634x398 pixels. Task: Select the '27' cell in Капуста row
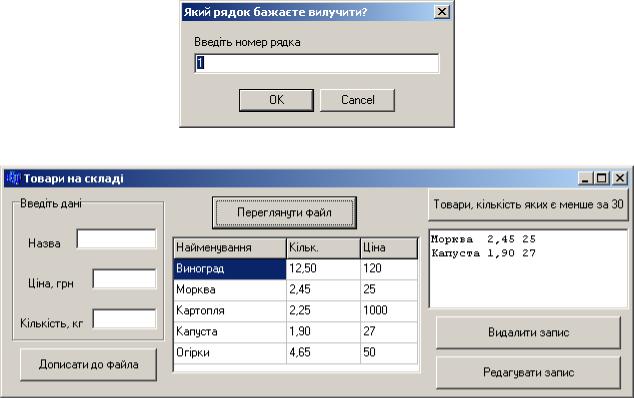tap(389, 332)
